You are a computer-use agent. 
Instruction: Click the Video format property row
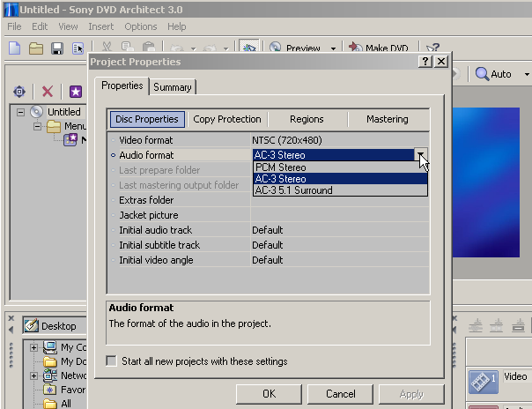tap(269, 140)
